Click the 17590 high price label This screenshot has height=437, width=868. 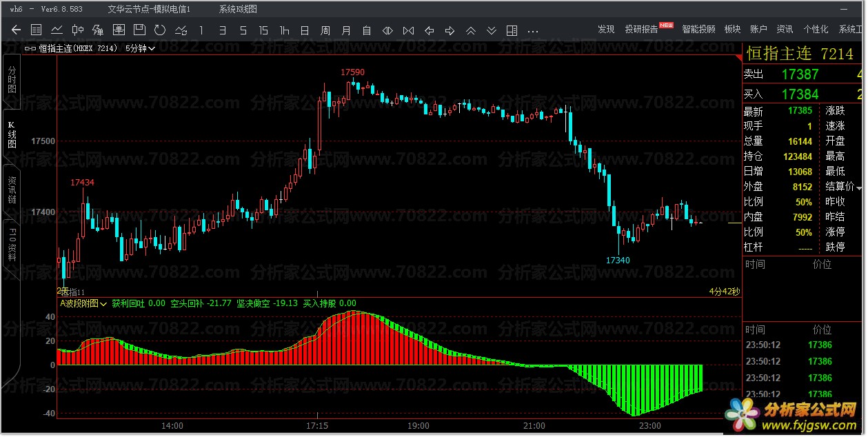click(353, 72)
